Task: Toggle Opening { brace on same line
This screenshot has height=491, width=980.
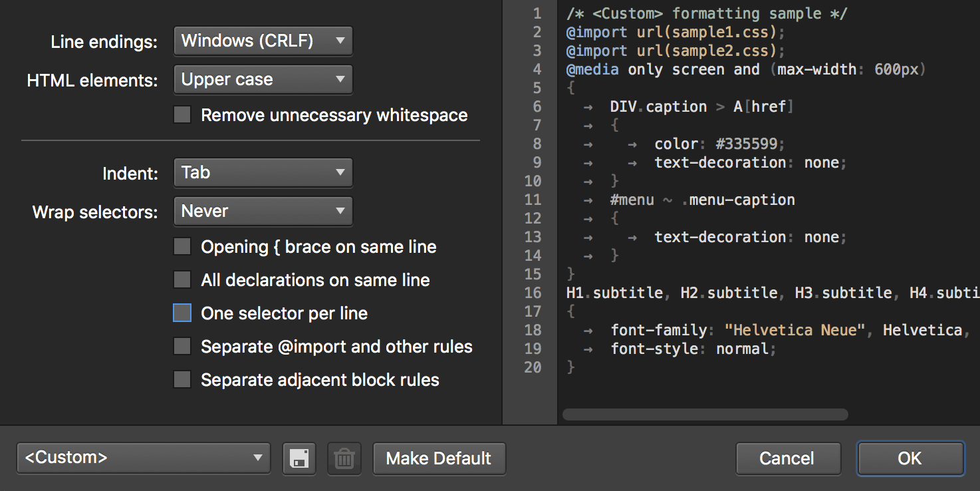Action: click(x=182, y=247)
